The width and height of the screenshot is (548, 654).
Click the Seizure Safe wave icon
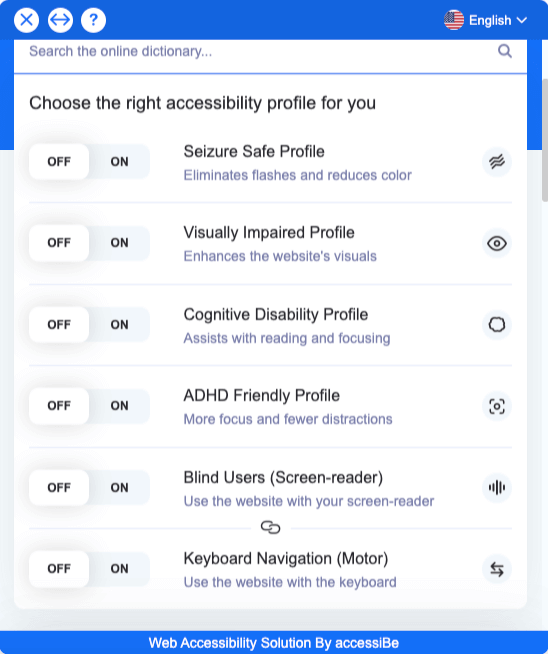(x=497, y=161)
